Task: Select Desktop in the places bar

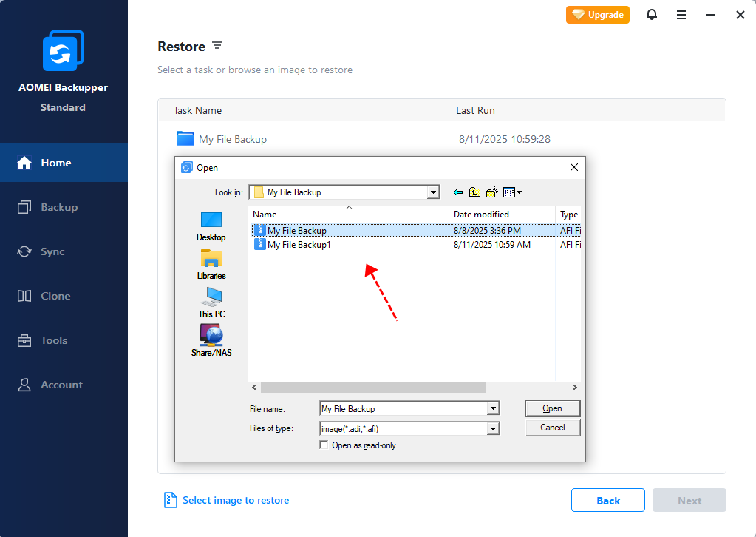Action: point(211,227)
